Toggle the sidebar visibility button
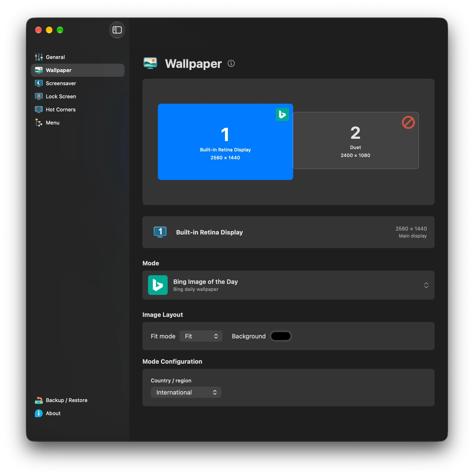The image size is (474, 476). 117,30
